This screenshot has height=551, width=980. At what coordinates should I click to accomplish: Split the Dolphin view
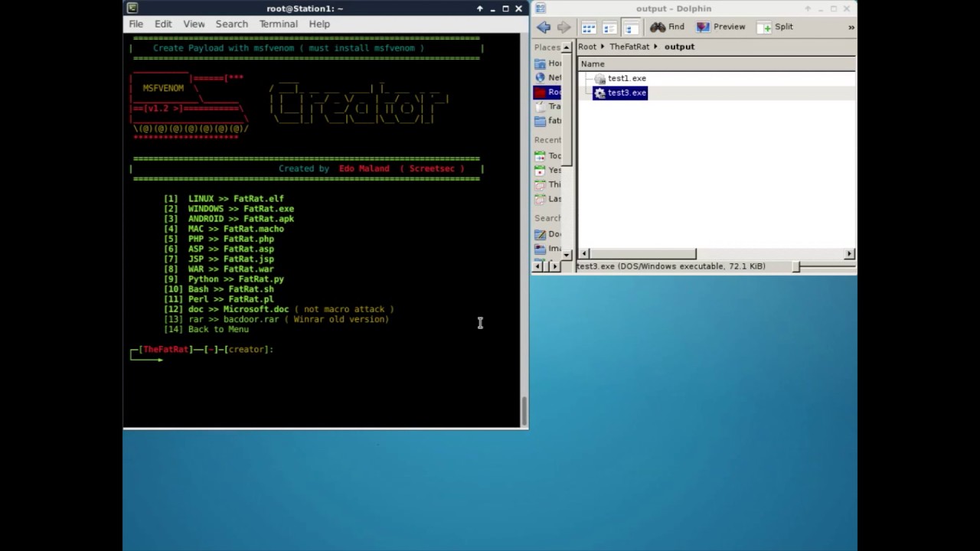click(776, 27)
